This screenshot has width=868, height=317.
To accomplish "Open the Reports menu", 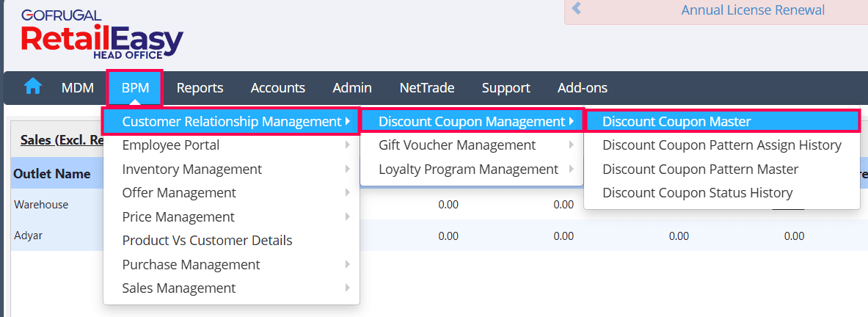I will (200, 87).
